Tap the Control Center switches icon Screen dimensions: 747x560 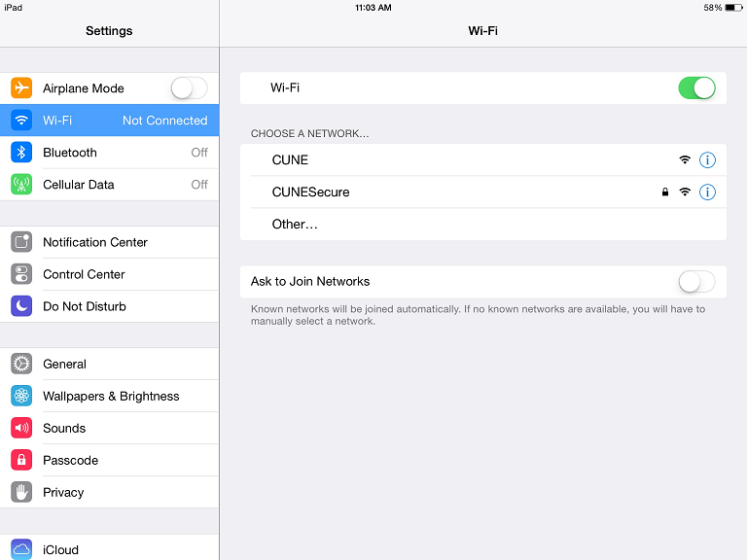(x=21, y=274)
